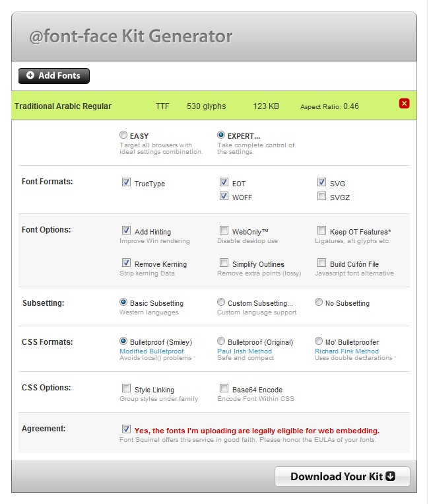Download your font kit
This screenshot has height=504, width=429.
pyautogui.click(x=343, y=476)
